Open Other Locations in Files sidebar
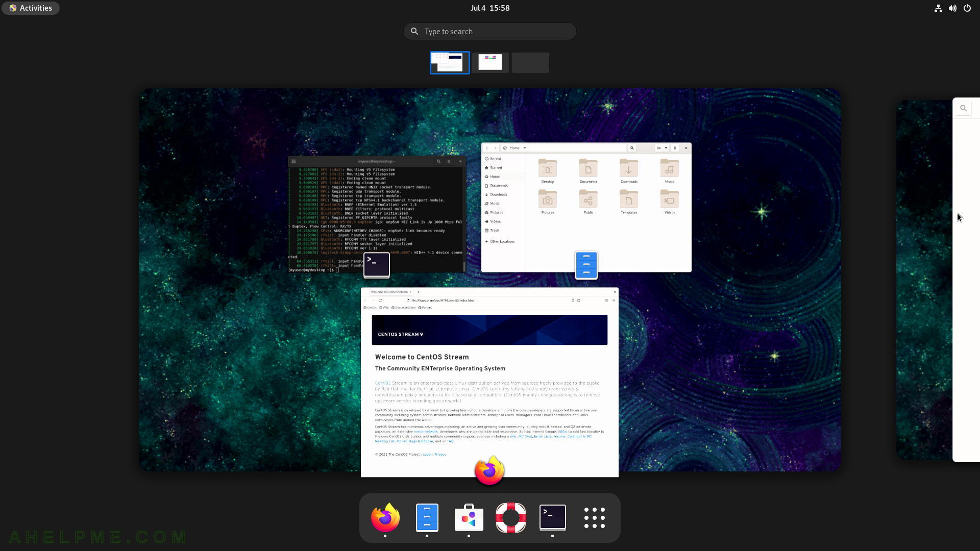Image resolution: width=980 pixels, height=551 pixels. (x=504, y=241)
